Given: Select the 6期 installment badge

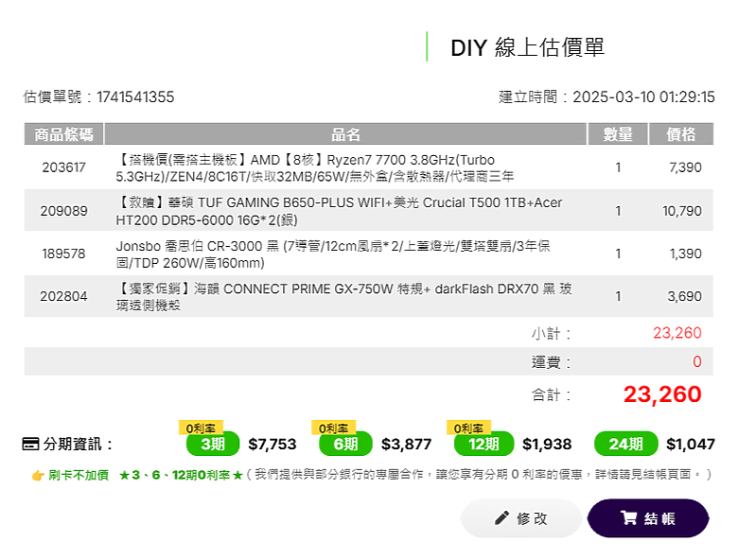Looking at the screenshot, I should (345, 444).
